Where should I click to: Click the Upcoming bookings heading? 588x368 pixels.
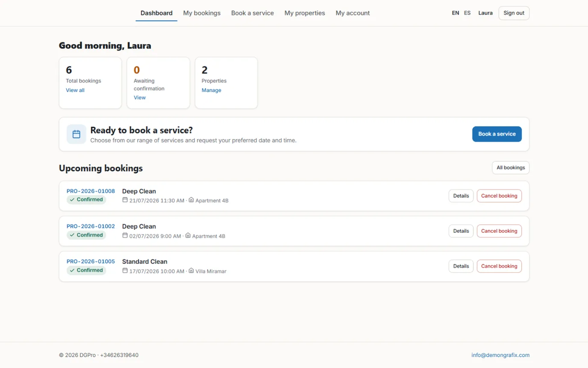(x=101, y=168)
